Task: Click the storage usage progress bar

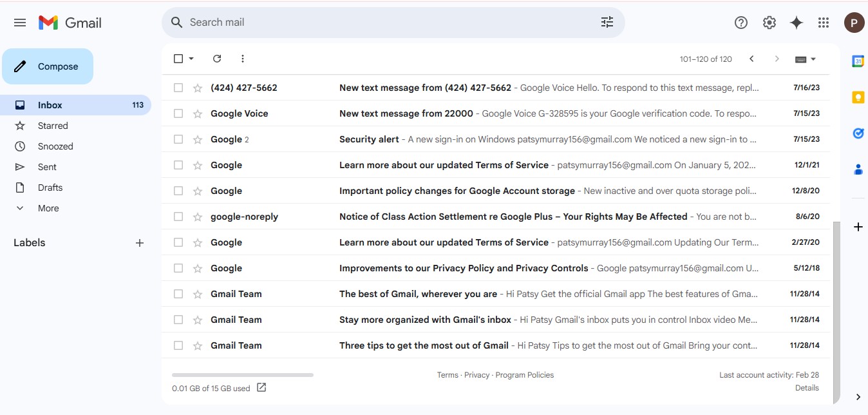Action: pos(243,374)
